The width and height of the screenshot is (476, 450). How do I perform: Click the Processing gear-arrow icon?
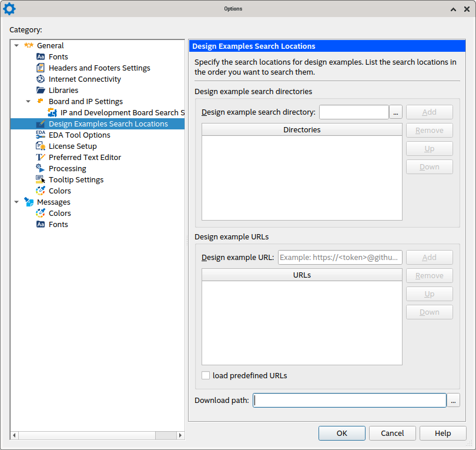click(x=41, y=168)
